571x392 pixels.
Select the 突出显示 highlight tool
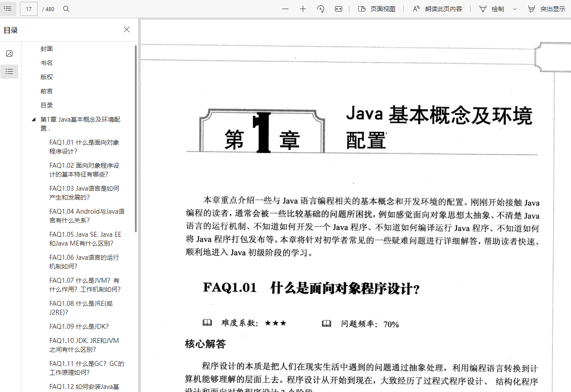point(547,9)
